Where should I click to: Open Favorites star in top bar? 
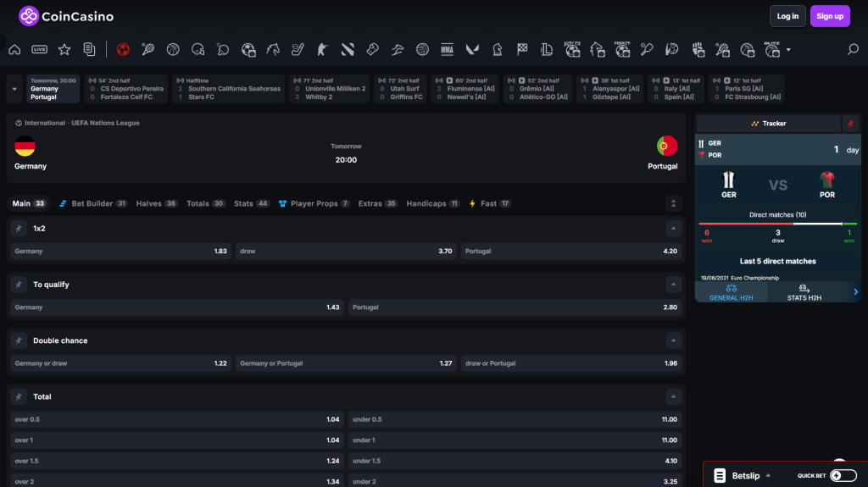coord(64,50)
